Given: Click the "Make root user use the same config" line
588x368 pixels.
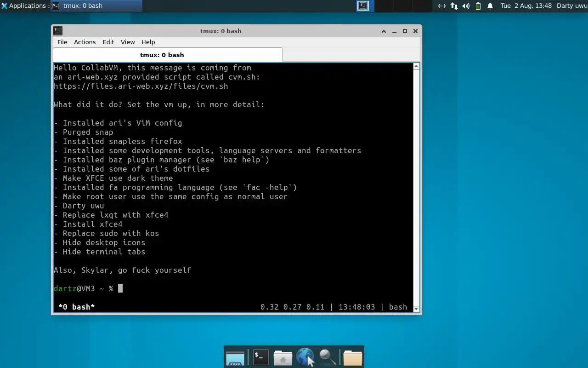Looking at the screenshot, I should [x=170, y=196].
